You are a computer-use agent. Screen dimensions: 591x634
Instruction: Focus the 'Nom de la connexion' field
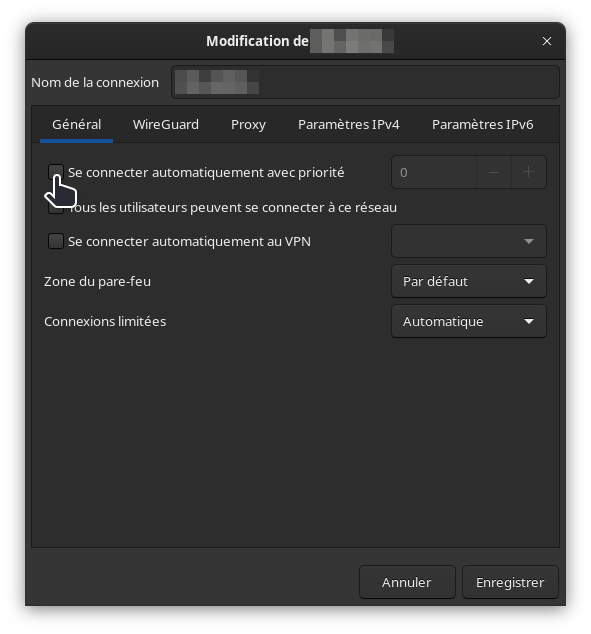[365, 82]
